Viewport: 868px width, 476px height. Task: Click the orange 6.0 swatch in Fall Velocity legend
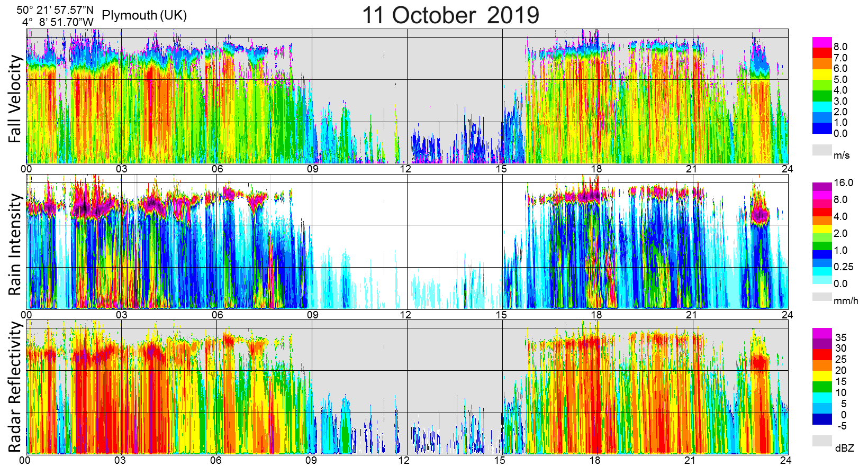pyautogui.click(x=822, y=64)
